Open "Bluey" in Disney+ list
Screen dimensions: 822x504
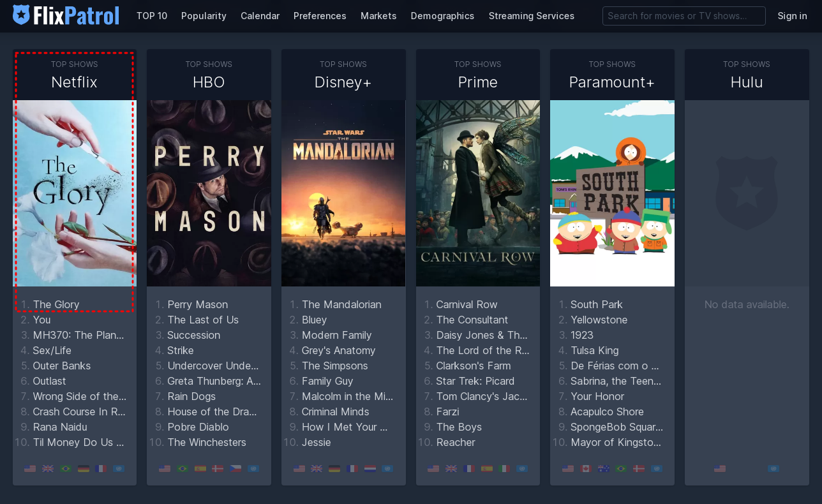tap(314, 320)
